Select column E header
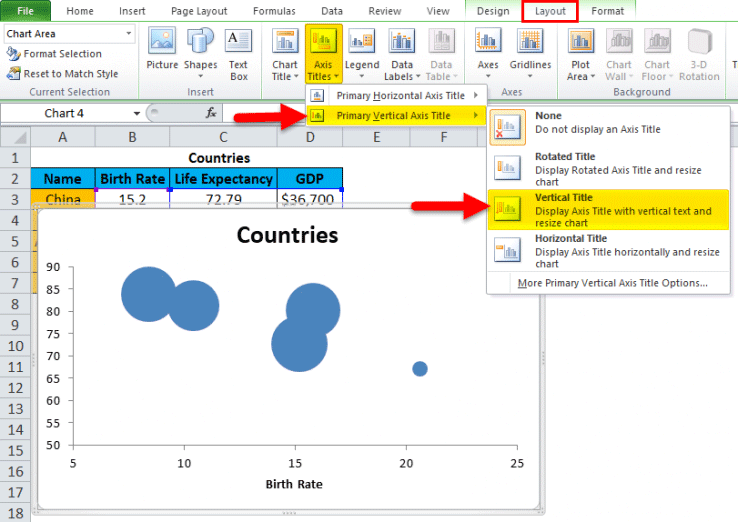Viewport: 738px width, 522px height. [x=376, y=137]
